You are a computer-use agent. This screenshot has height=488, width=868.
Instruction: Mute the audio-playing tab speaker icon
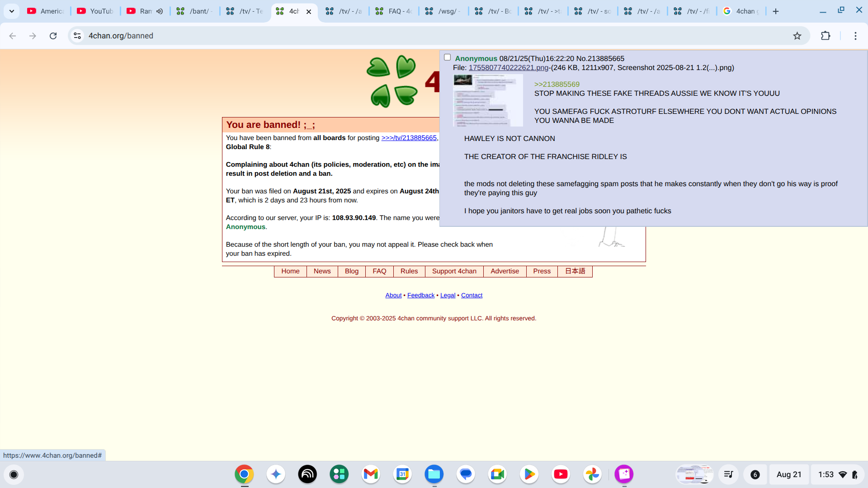point(160,11)
